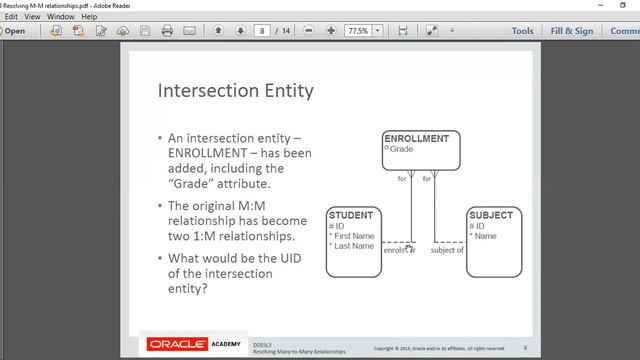The height and width of the screenshot is (360, 640).
Task: Click the 'subject of' relationship label
Action: click(x=447, y=250)
